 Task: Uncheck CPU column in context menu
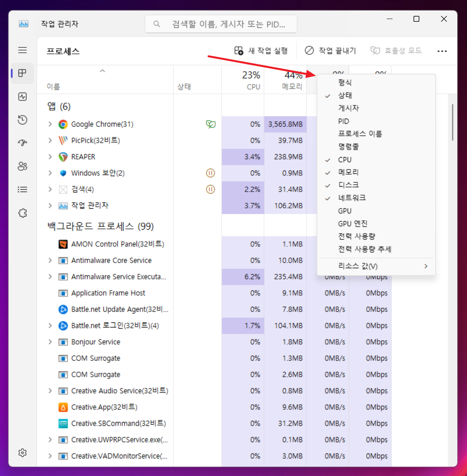click(x=376, y=159)
